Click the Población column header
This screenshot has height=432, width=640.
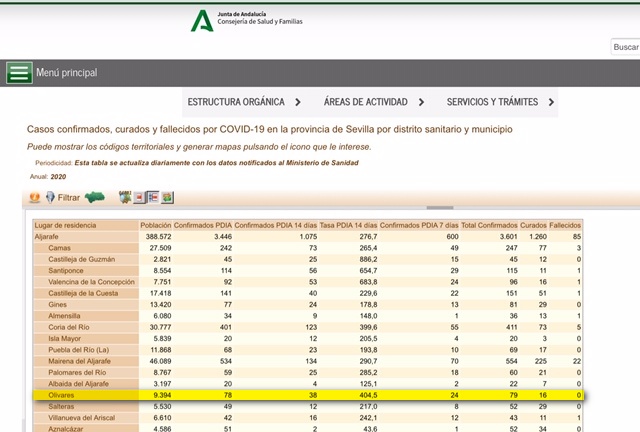click(x=155, y=226)
